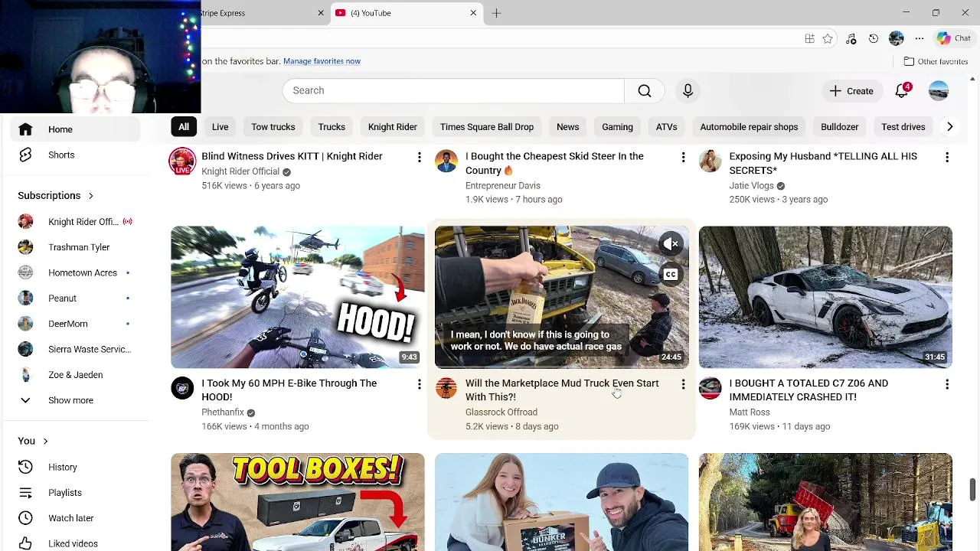
Task: Select the All filter chip
Action: tap(184, 127)
